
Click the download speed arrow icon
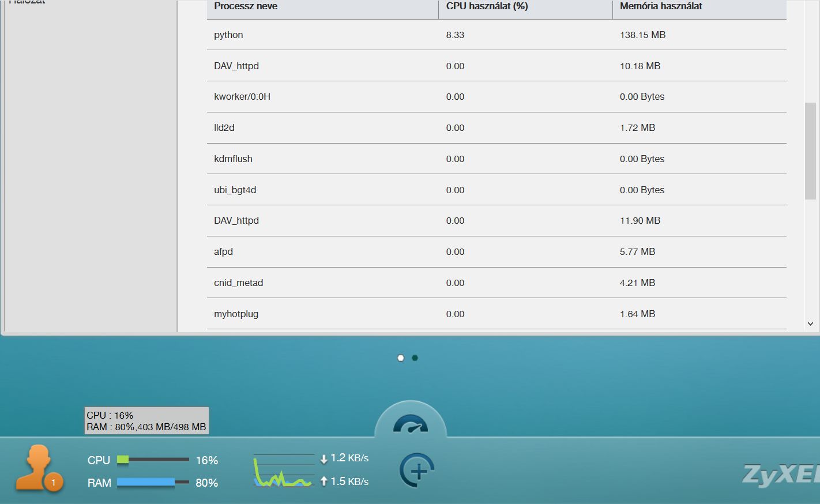pyautogui.click(x=324, y=459)
